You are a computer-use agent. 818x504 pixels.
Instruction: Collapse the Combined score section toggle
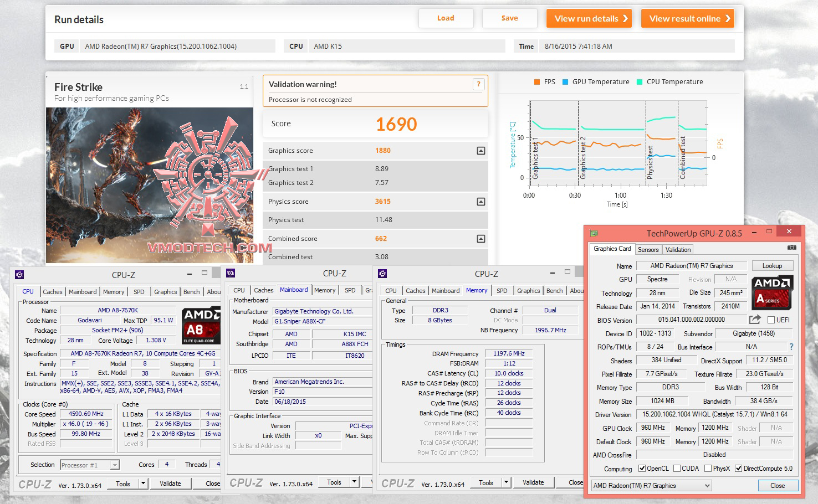(481, 239)
